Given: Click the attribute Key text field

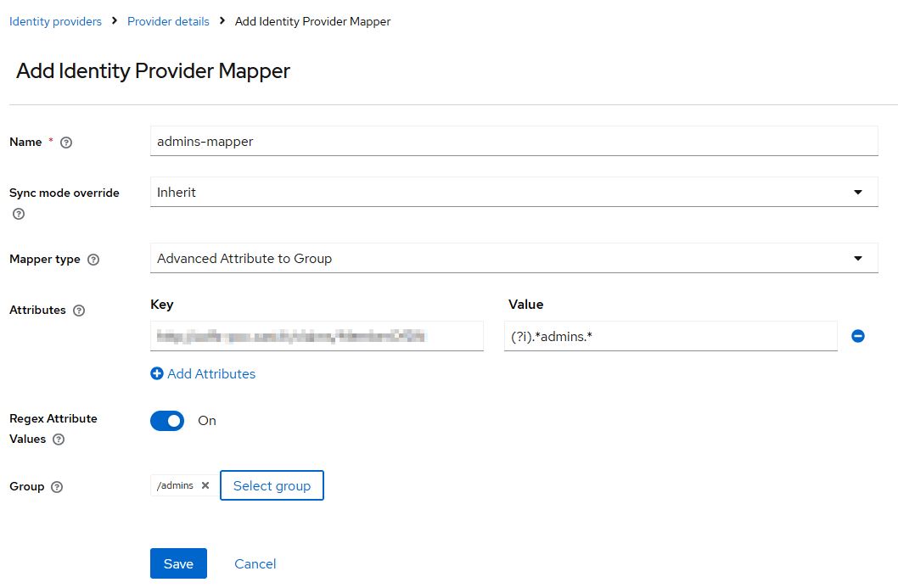Looking at the screenshot, I should point(317,336).
